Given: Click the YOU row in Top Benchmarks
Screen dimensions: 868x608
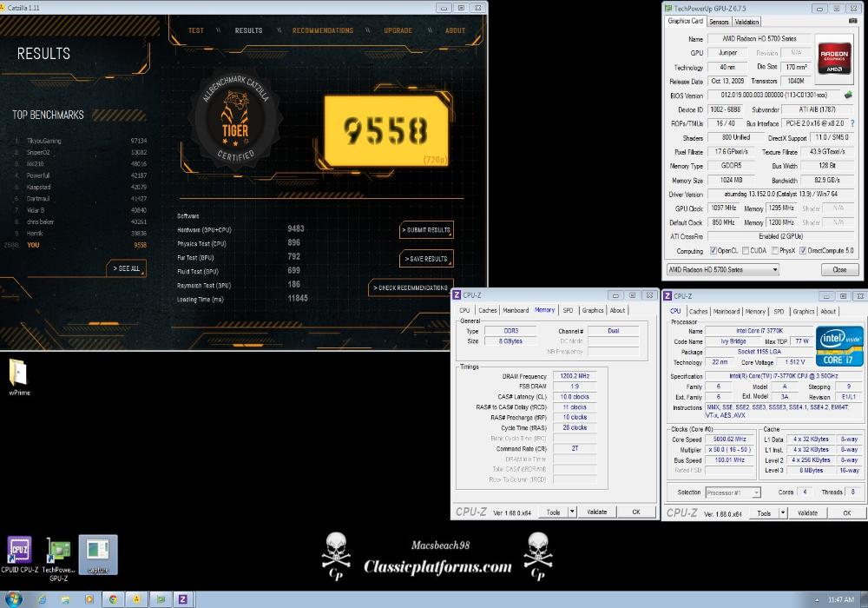Looking at the screenshot, I should (x=77, y=245).
